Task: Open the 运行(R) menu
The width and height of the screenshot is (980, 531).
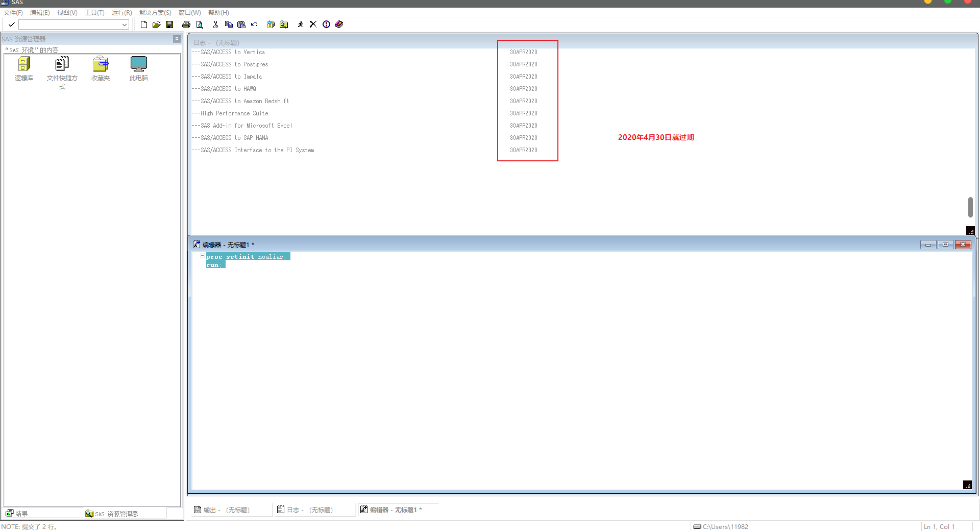Action: pyautogui.click(x=121, y=13)
